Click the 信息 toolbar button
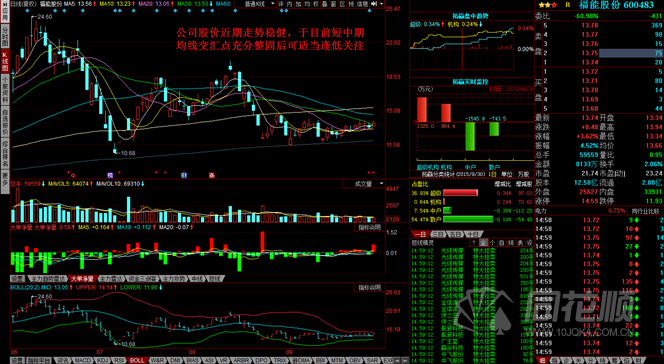 [362, 4]
